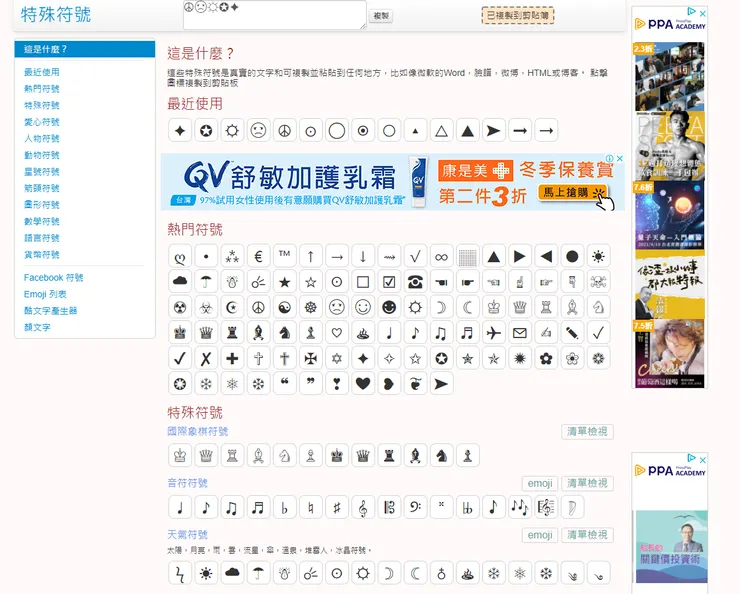The height and width of the screenshot is (594, 740).
Task: Open Facebook 符號 link
Action: coord(53,277)
